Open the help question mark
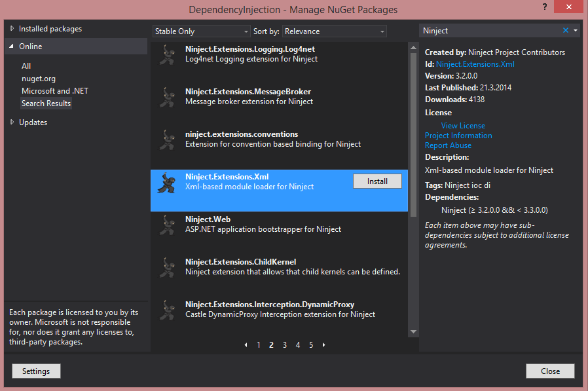Viewport: 588px width, 391px height. click(x=545, y=7)
